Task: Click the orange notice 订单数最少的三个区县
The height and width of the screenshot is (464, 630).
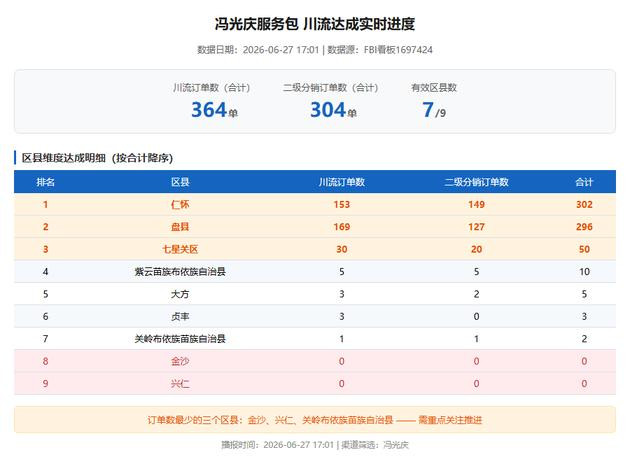Action: click(315, 420)
